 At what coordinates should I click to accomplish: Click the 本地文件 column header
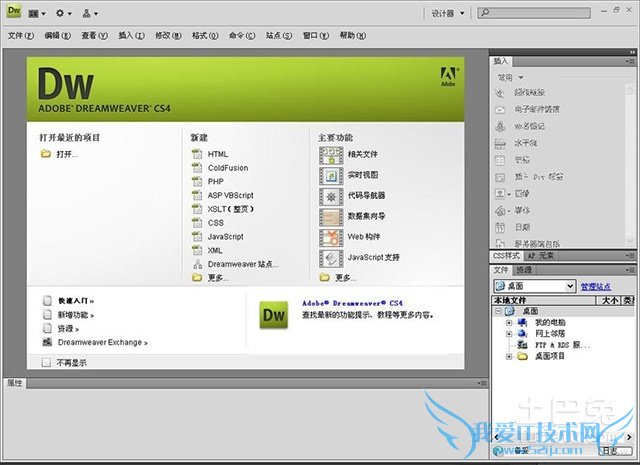543,300
